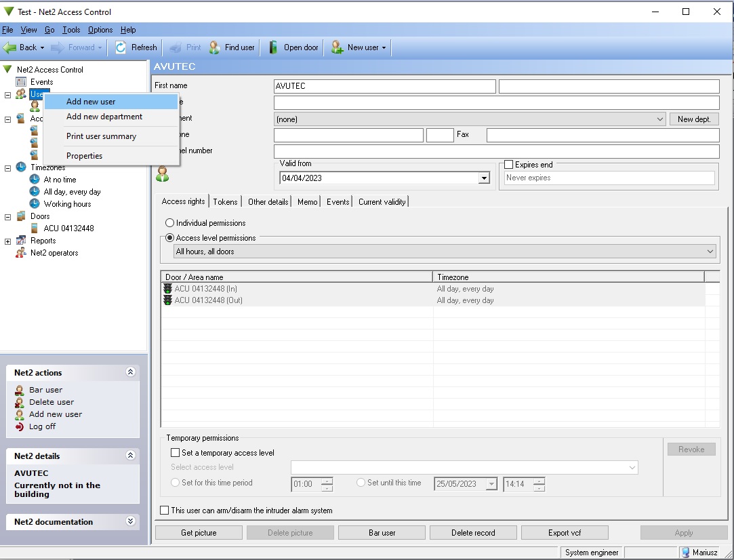
Task: Choose Add new department from context menu
Action: [104, 117]
